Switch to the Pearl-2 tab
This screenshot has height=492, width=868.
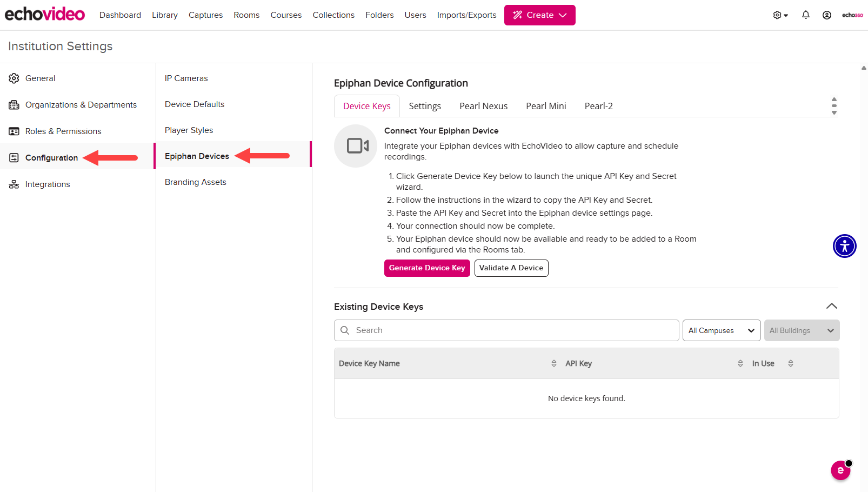point(598,106)
